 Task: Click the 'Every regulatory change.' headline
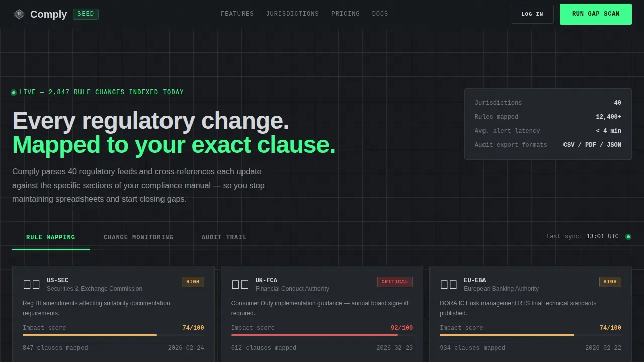point(150,121)
